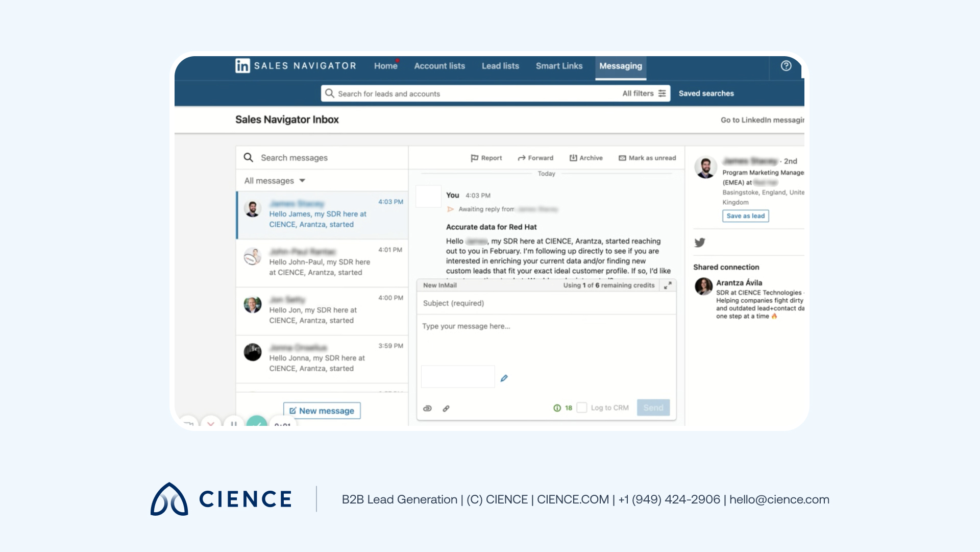Switch to the Messaging tab
This screenshot has height=552, width=980.
(621, 66)
